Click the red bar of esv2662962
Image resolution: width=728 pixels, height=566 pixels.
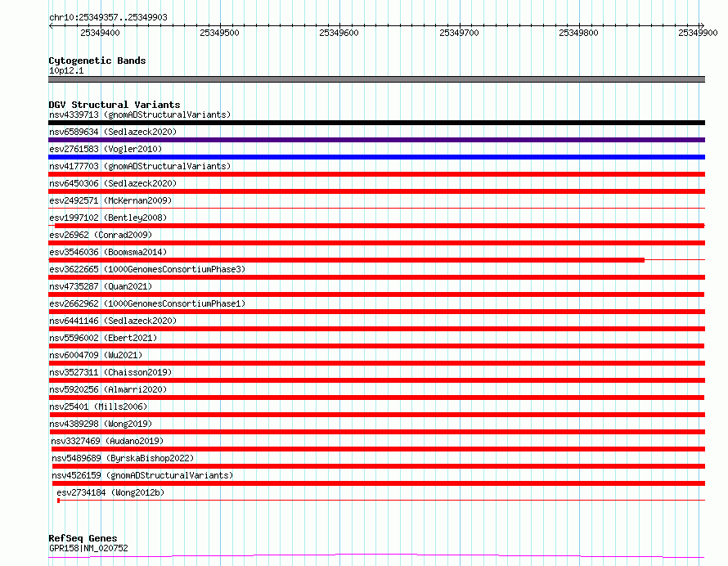click(376, 312)
